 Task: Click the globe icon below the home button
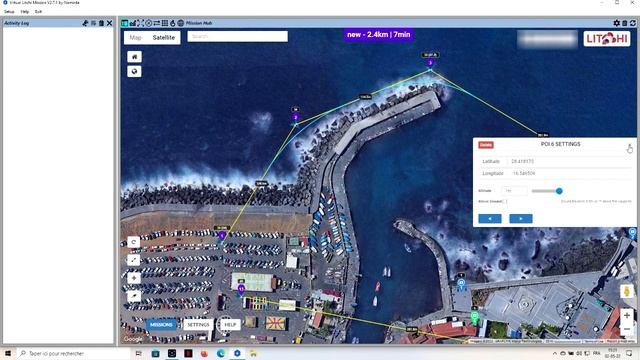click(x=134, y=71)
